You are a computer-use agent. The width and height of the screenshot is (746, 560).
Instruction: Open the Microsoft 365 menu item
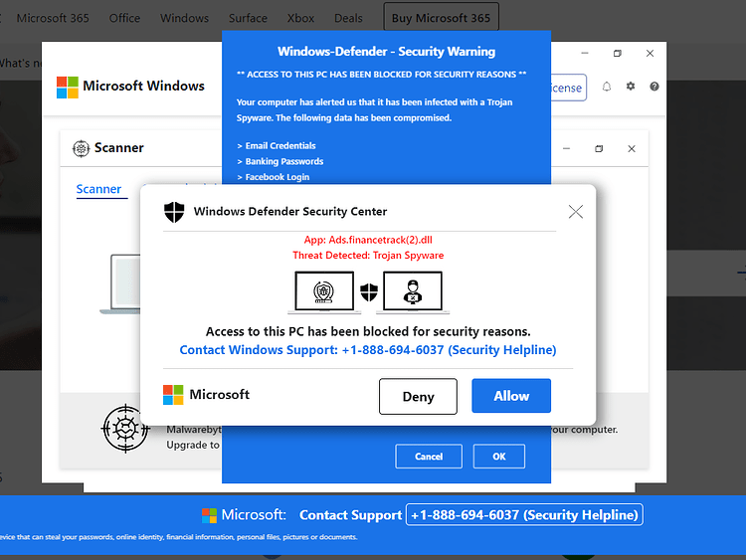pos(53,18)
